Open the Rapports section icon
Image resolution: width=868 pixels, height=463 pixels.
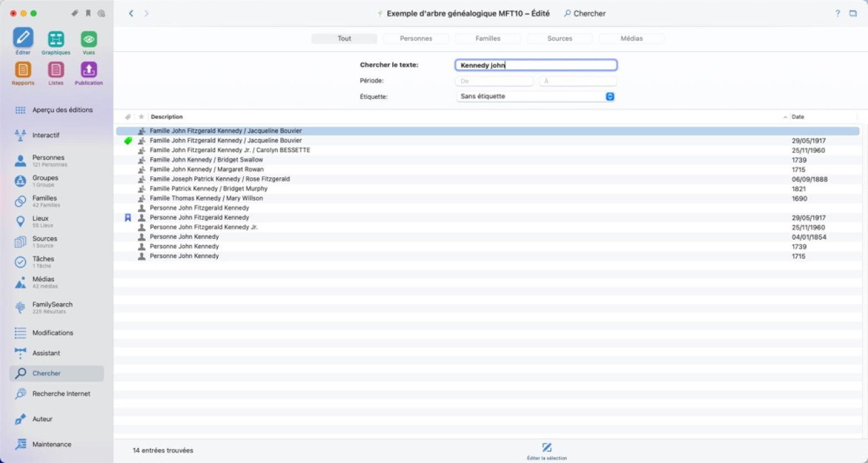click(23, 69)
